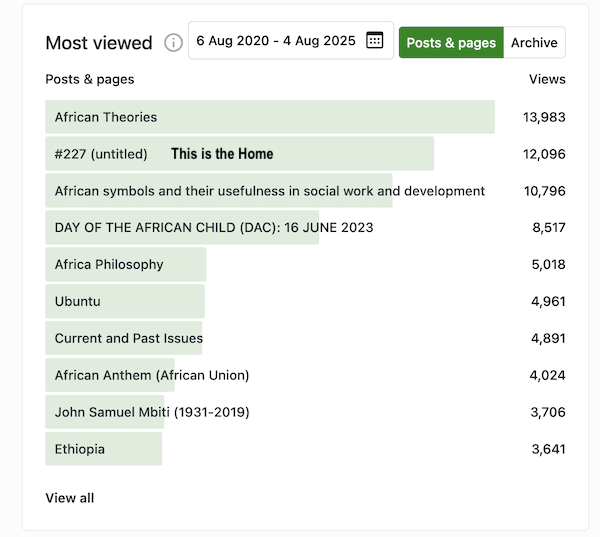Switch to the Posts & pages tab

pos(451,42)
